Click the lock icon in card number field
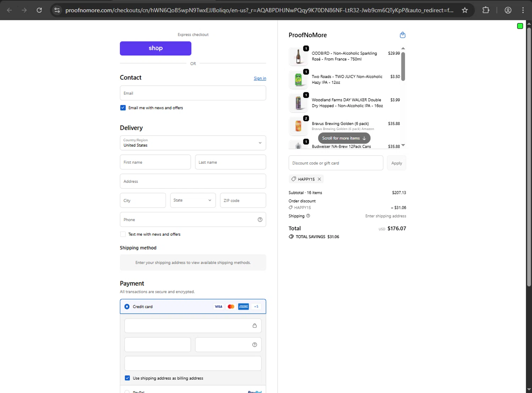 255,326
